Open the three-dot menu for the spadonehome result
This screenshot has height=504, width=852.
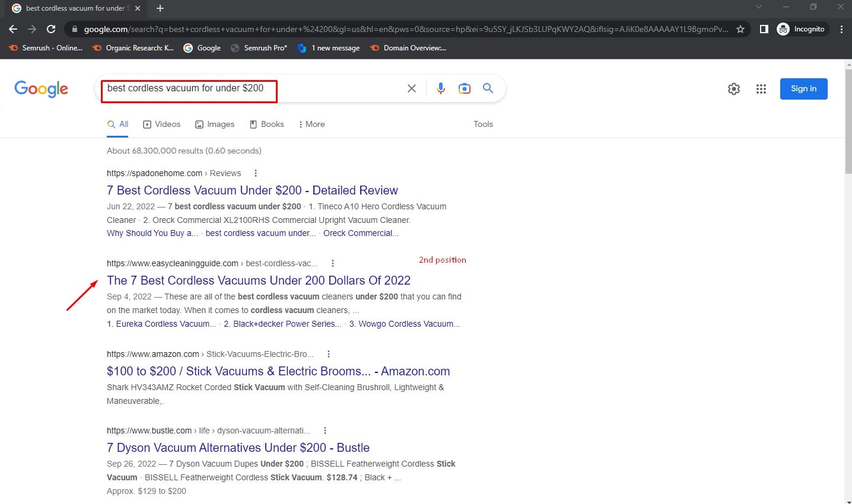pyautogui.click(x=255, y=173)
